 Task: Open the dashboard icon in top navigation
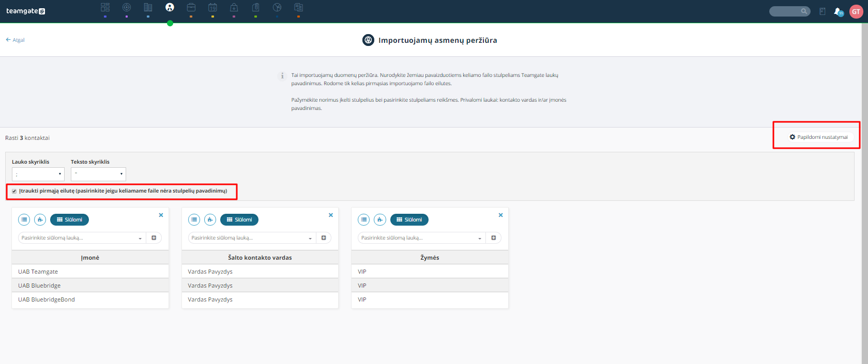pos(105,7)
